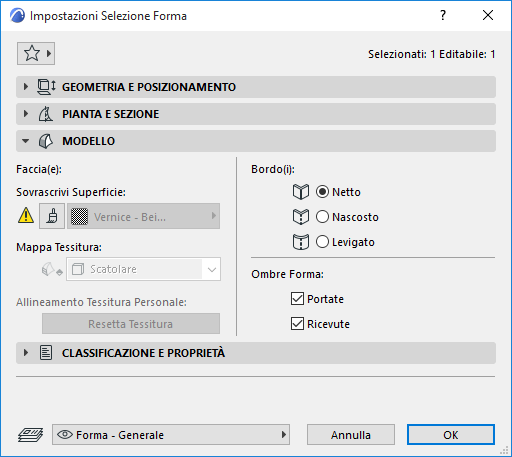Click the arrow next to the Favorites star

tap(49, 53)
